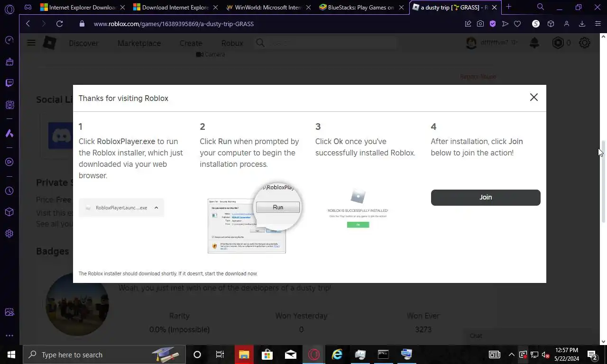The height and width of the screenshot is (364, 607).
Task: Open the Discover menu on Roblox
Action: click(83, 43)
